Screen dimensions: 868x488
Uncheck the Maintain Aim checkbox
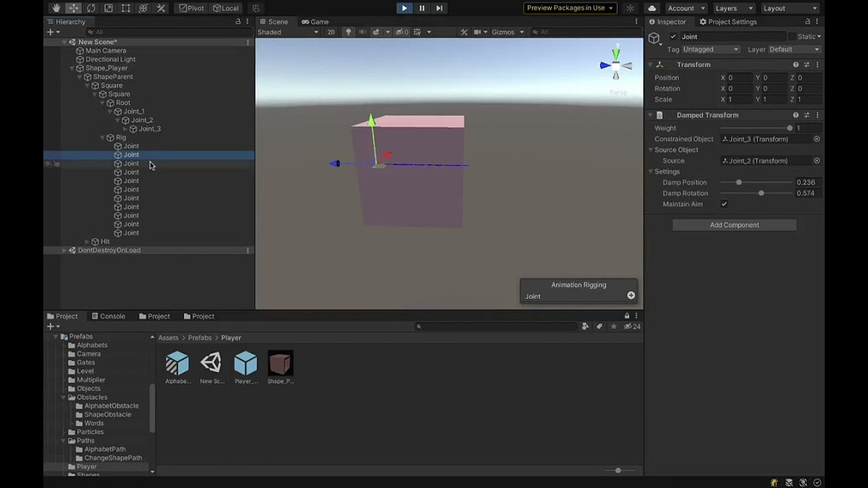click(725, 203)
